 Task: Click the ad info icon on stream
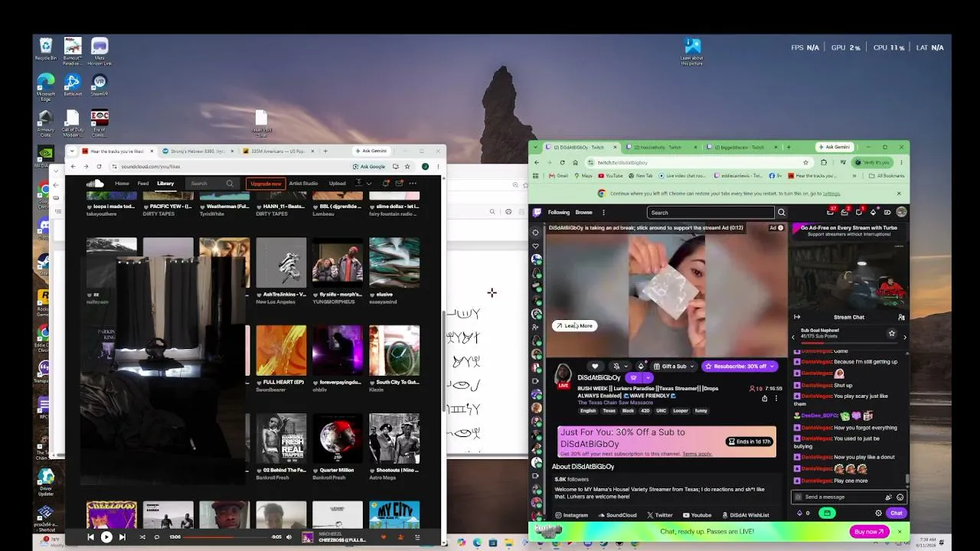(780, 228)
